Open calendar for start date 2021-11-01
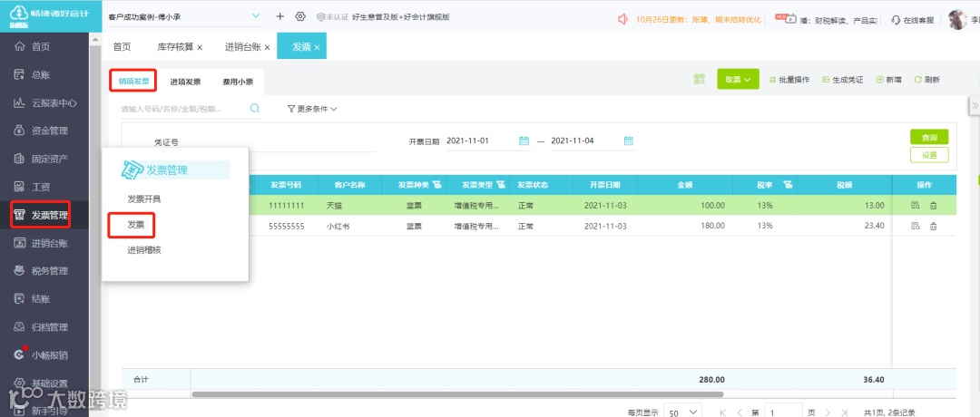 [524, 141]
